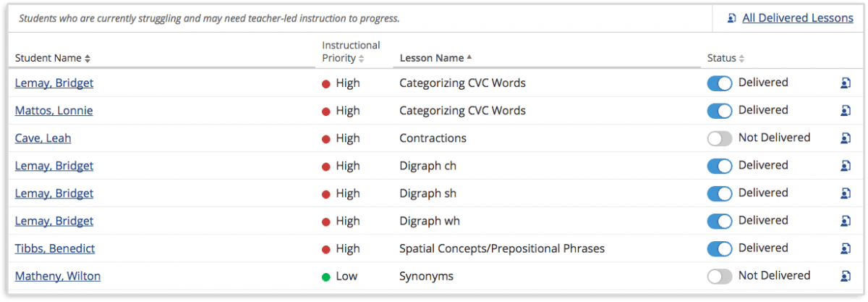
Task: Open student link Matheny, Wilton
Action: click(58, 276)
